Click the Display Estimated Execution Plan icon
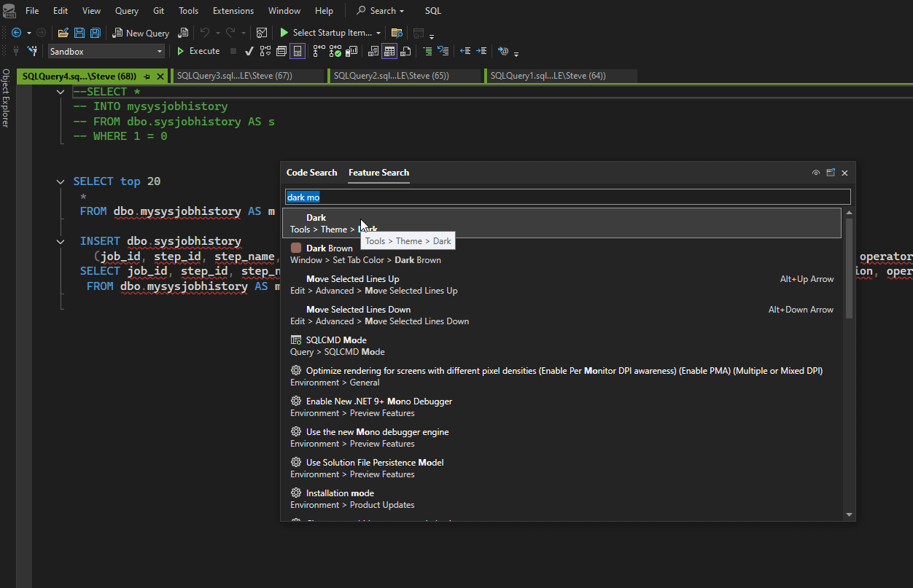Screen dimensions: 913x588 pos(265,51)
